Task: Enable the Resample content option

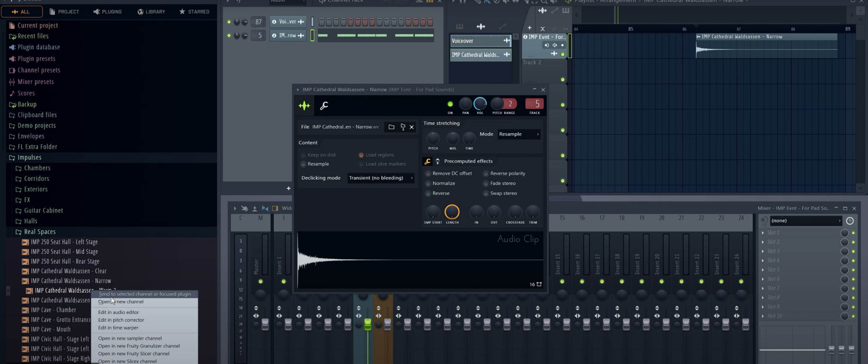Action: [x=303, y=164]
